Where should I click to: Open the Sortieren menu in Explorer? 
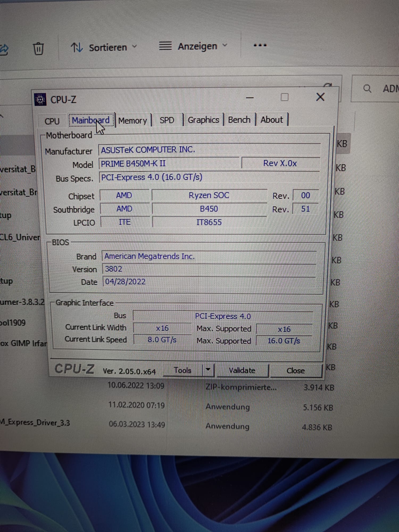pos(104,48)
